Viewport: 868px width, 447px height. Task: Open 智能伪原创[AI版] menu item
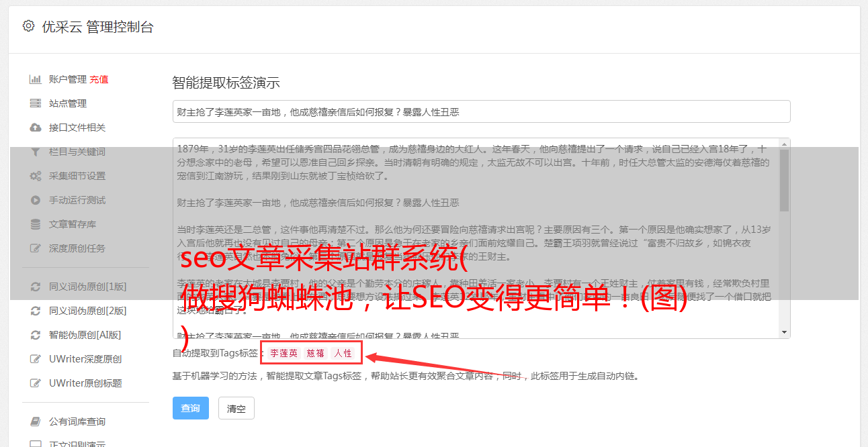[85, 335]
